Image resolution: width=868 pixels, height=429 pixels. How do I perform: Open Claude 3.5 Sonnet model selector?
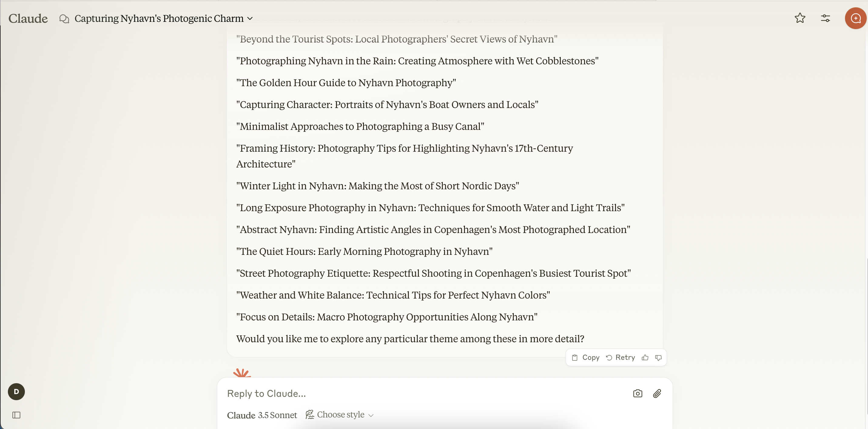click(262, 415)
